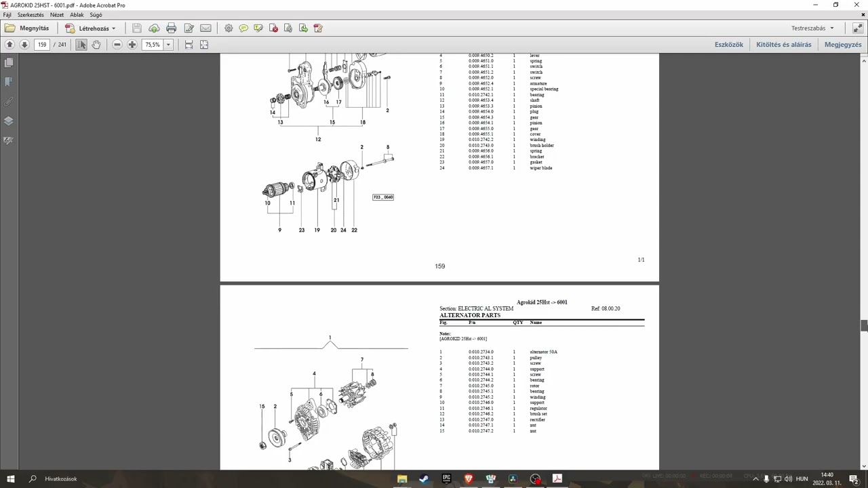This screenshot has width=868, height=488.
Task: Open Steam from the taskbar
Action: pyautogui.click(x=424, y=479)
